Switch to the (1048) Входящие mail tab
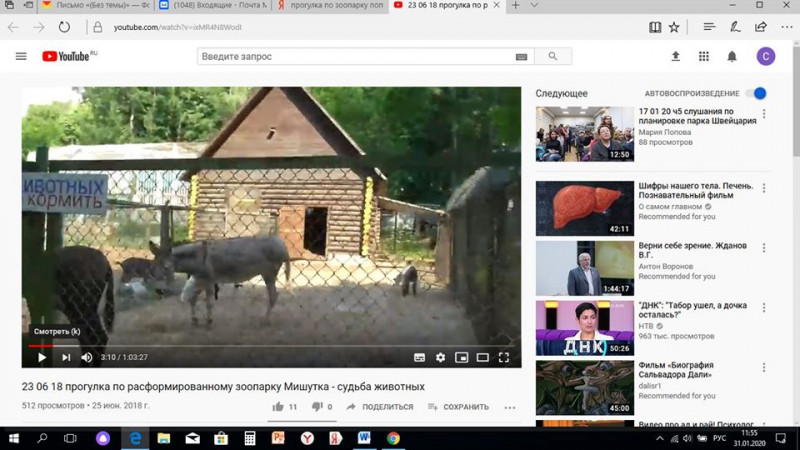Screen dimensions: 800x450 213,5
